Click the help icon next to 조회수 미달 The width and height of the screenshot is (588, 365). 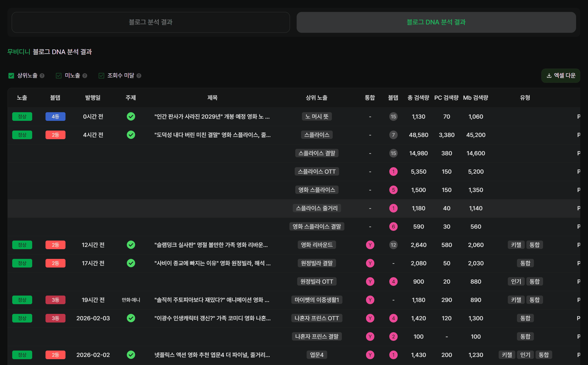139,76
